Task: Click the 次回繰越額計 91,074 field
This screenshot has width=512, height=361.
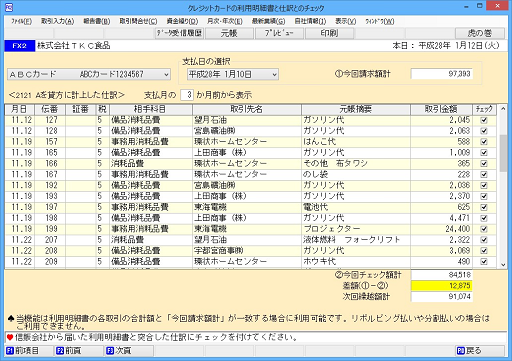Action: [442, 296]
